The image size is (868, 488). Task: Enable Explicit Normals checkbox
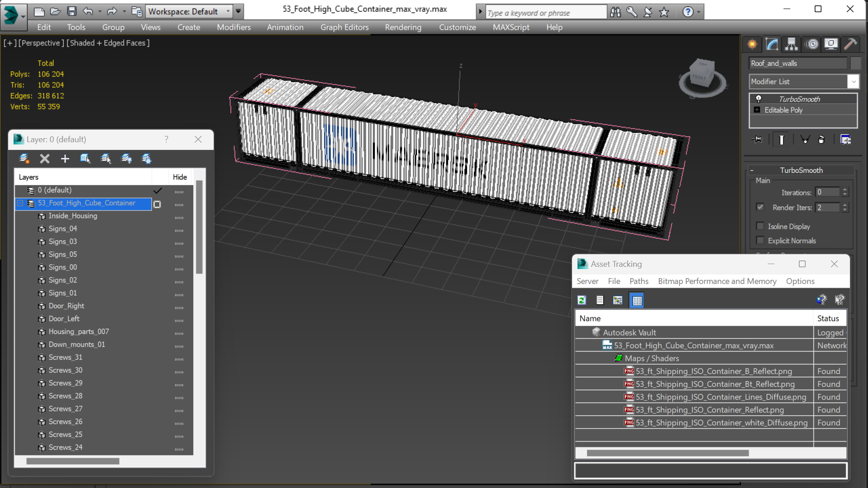[760, 241]
